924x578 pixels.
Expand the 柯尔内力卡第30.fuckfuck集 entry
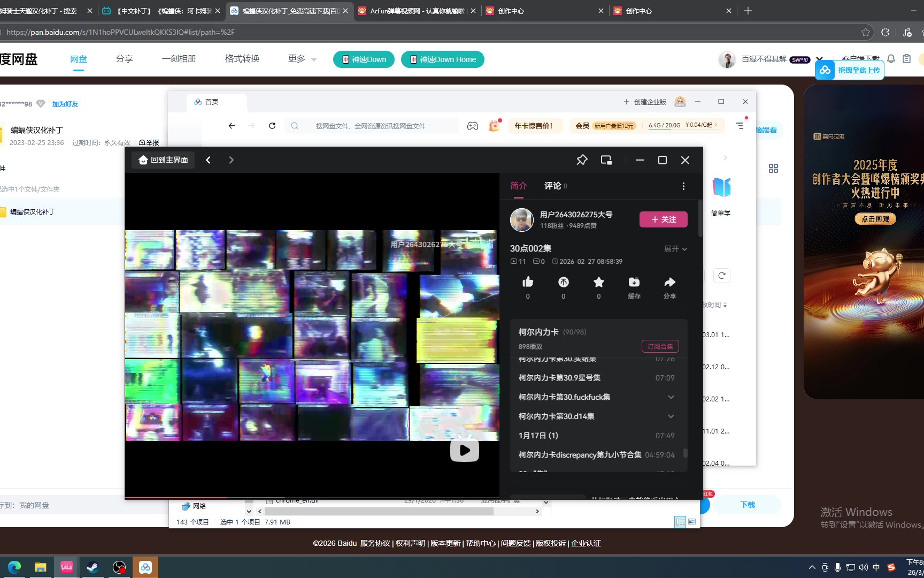click(x=671, y=397)
